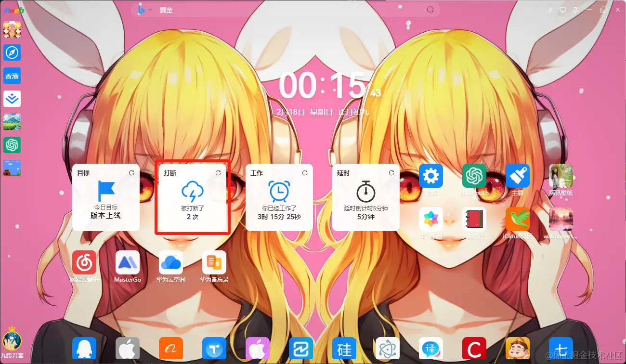
Task: Open the Bing search engine selector dropdown
Action: 144,10
